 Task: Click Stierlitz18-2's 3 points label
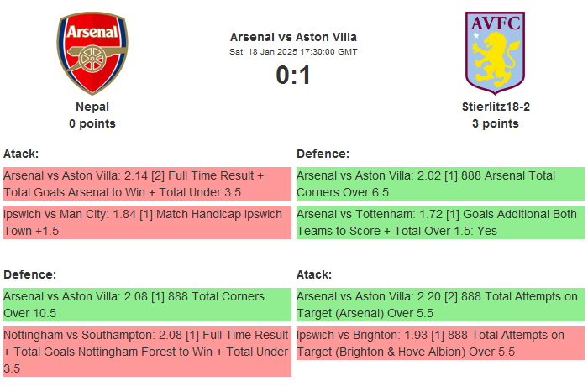click(x=495, y=123)
